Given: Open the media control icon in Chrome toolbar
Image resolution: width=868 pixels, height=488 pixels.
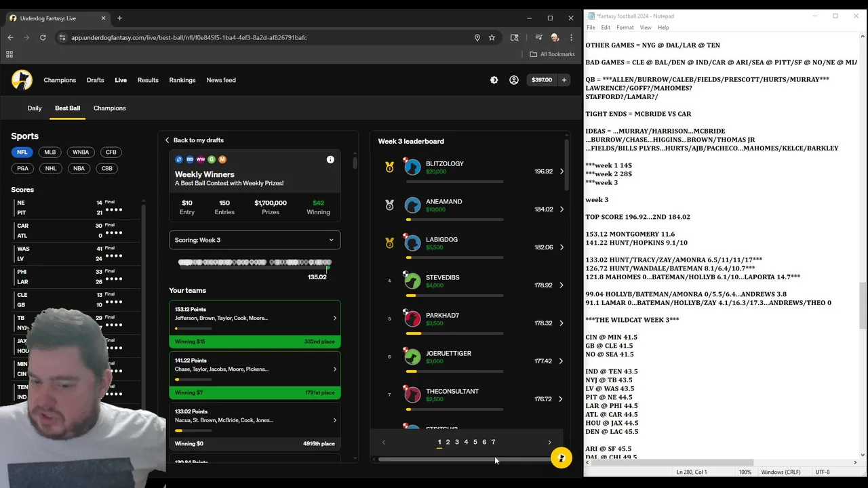Looking at the screenshot, I should point(538,37).
